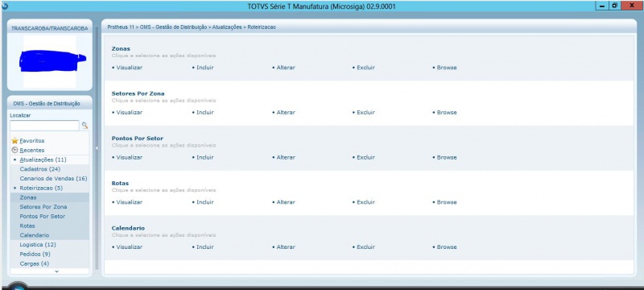
Task: Open Logistica (12) menu group
Action: coord(38,245)
